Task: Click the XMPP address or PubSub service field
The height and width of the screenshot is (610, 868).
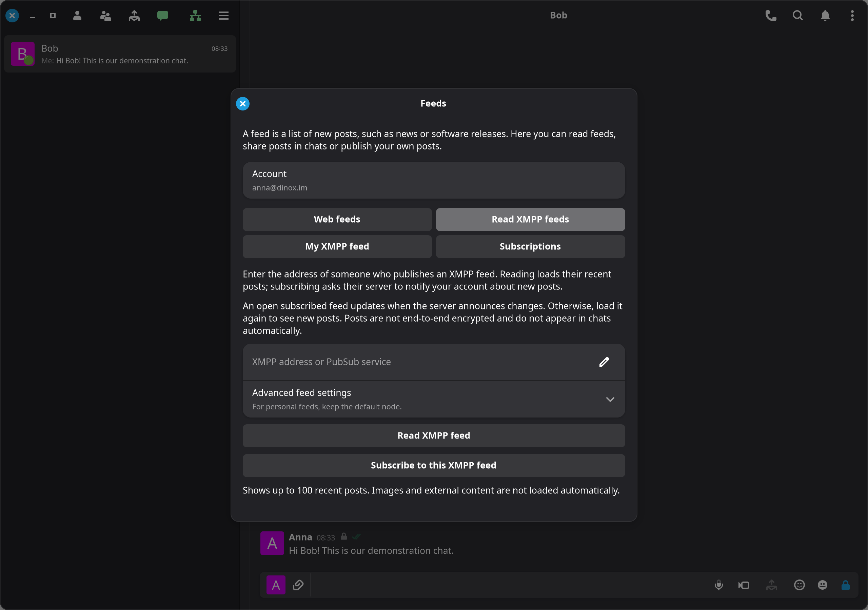Action: pos(434,362)
